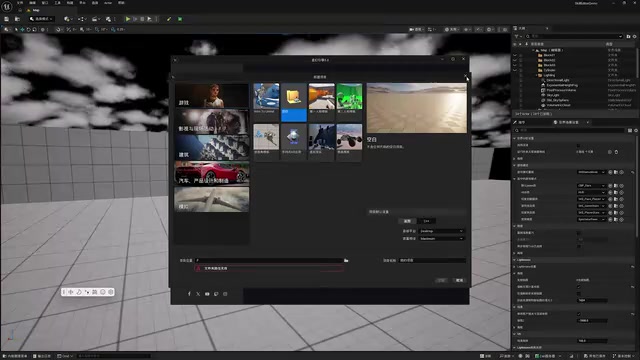Select ExponentialHeightFog in outliner
640x360 pixels.
(x=562, y=85)
